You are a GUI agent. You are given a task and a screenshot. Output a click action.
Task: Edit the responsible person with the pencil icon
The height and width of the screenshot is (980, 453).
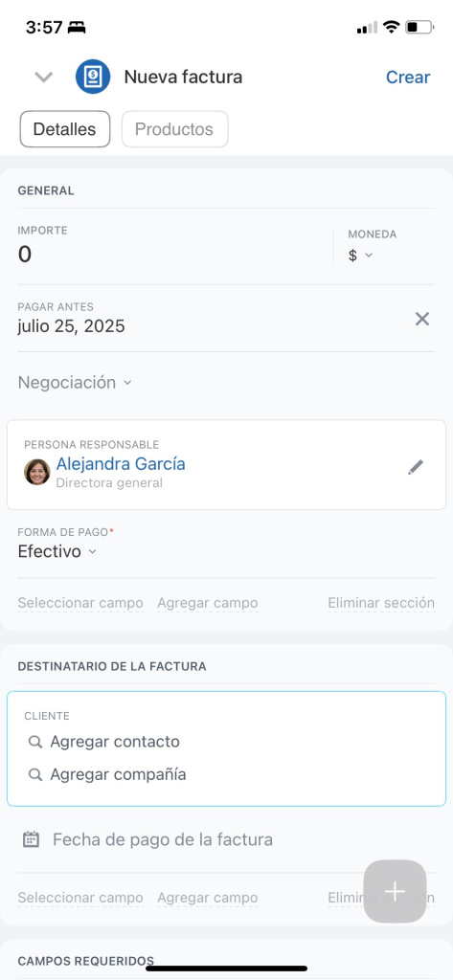click(x=416, y=467)
